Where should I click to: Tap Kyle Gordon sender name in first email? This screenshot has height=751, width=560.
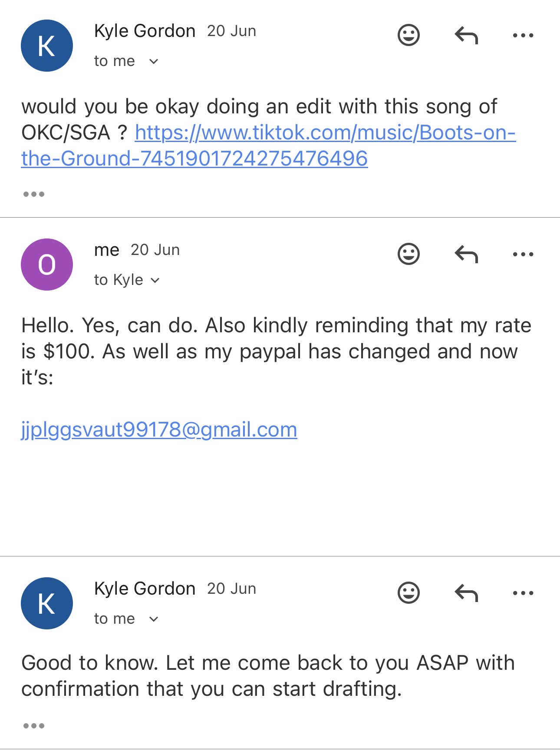point(145,31)
